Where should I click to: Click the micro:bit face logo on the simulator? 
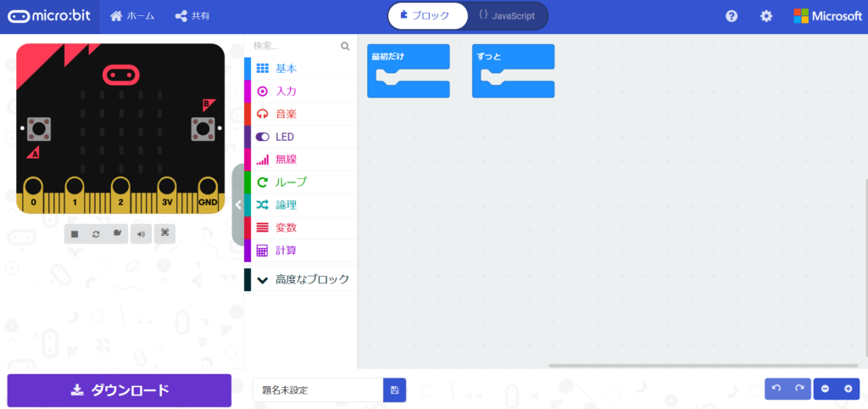120,74
